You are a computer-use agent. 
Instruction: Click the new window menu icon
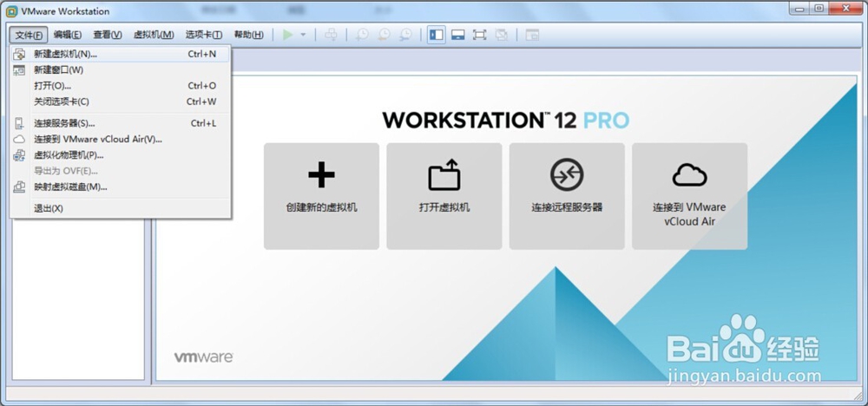pyautogui.click(x=19, y=70)
